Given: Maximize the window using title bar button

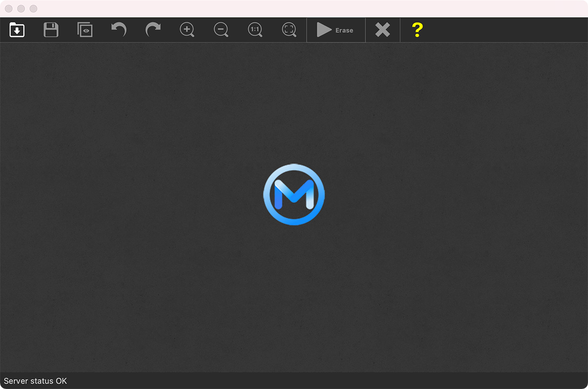Looking at the screenshot, I should (33, 9).
